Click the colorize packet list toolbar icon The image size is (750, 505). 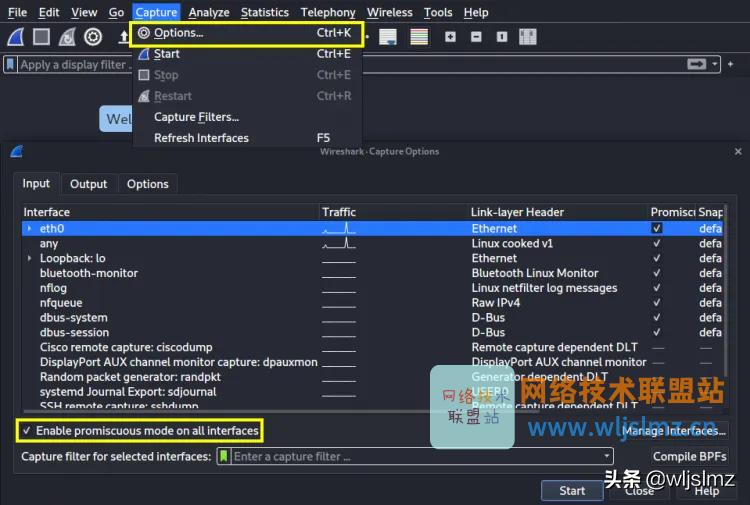(x=419, y=37)
